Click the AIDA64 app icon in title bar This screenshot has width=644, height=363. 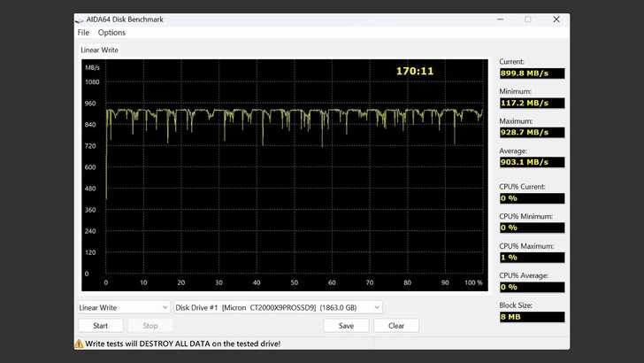click(x=81, y=19)
